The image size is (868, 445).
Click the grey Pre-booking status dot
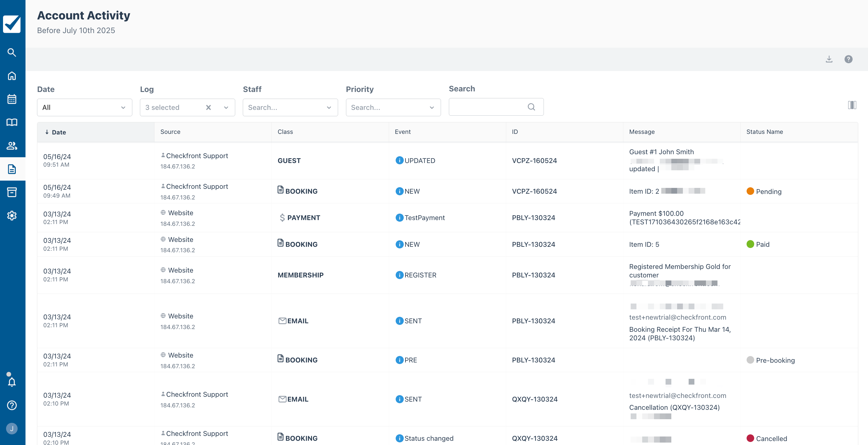point(750,360)
